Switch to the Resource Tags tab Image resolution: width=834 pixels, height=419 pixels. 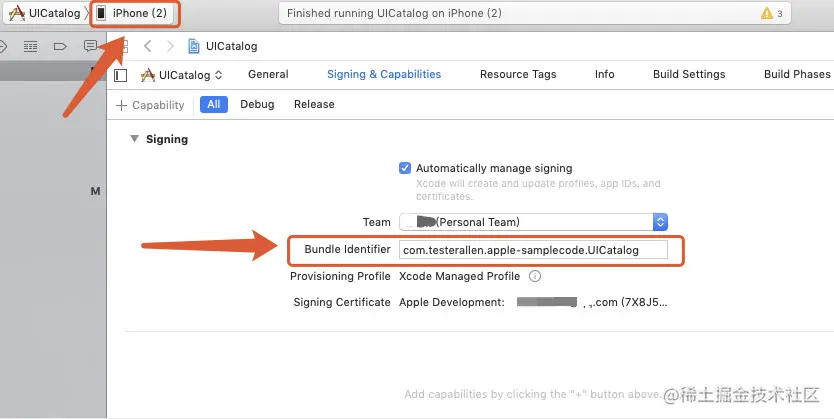click(x=517, y=74)
